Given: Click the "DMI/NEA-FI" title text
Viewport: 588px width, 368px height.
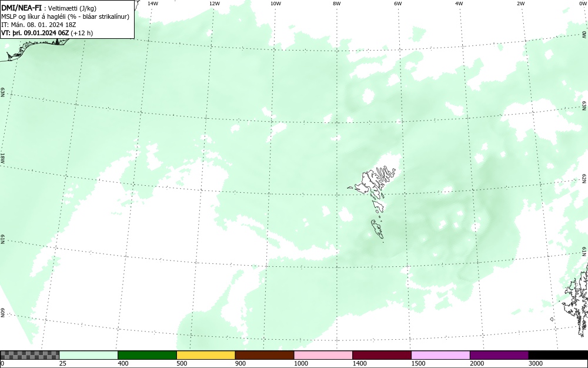Looking at the screenshot, I should click(21, 8).
